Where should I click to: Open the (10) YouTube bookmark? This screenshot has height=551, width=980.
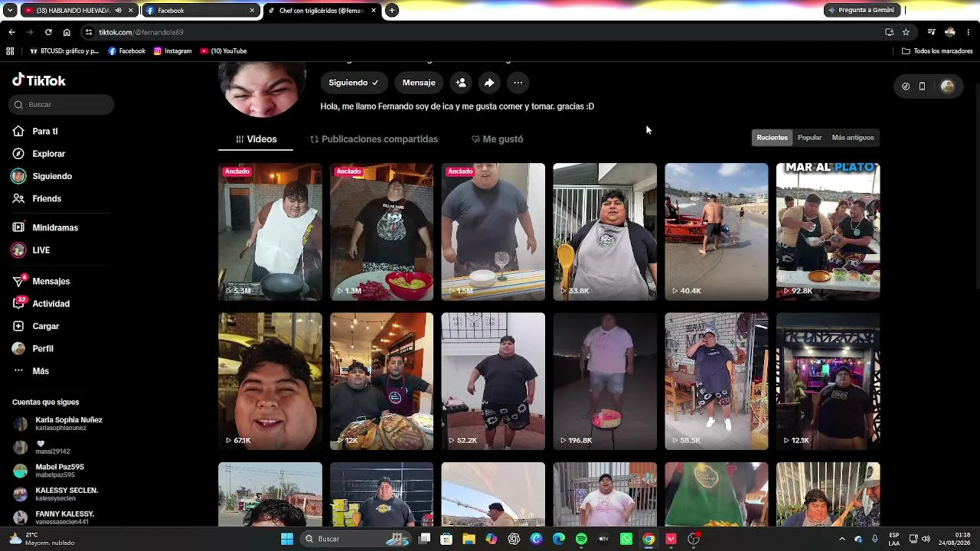coord(224,51)
